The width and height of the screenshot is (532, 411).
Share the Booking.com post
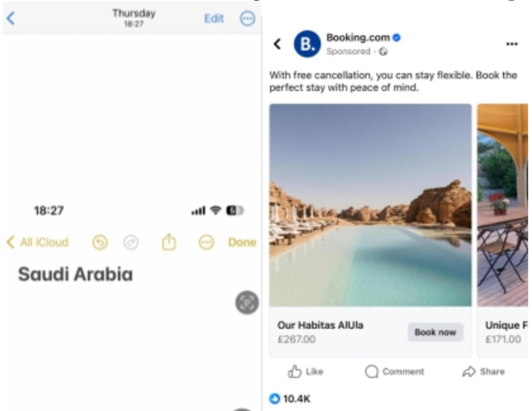click(x=483, y=371)
